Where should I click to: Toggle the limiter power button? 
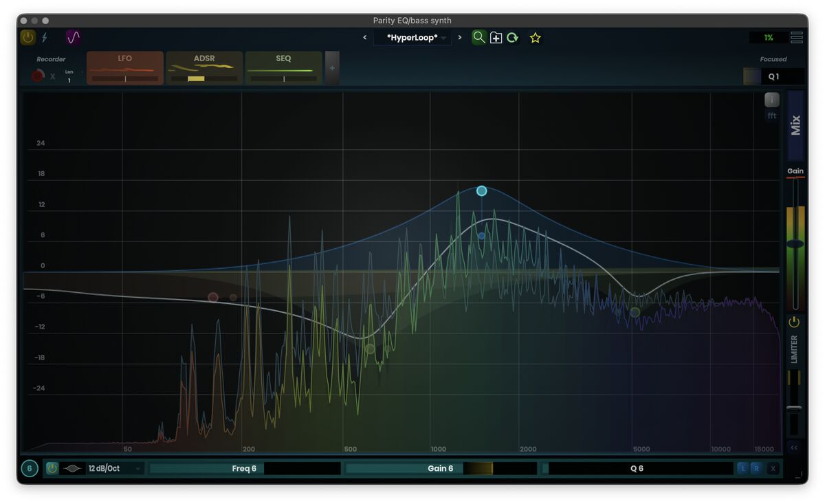[x=794, y=322]
